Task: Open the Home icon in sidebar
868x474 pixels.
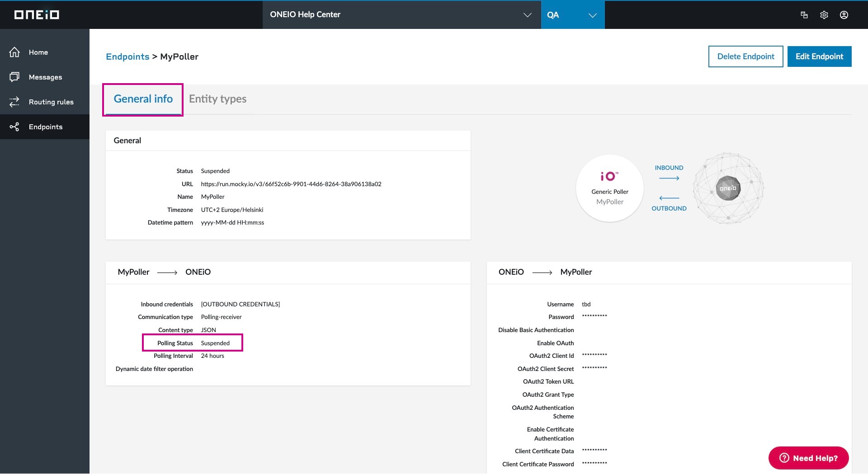Action: pos(14,52)
